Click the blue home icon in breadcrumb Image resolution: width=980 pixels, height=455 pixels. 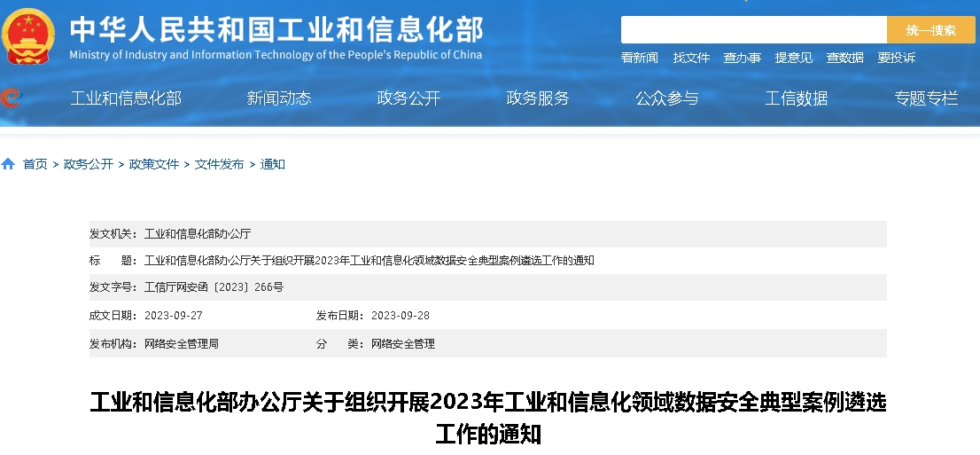pos(8,164)
